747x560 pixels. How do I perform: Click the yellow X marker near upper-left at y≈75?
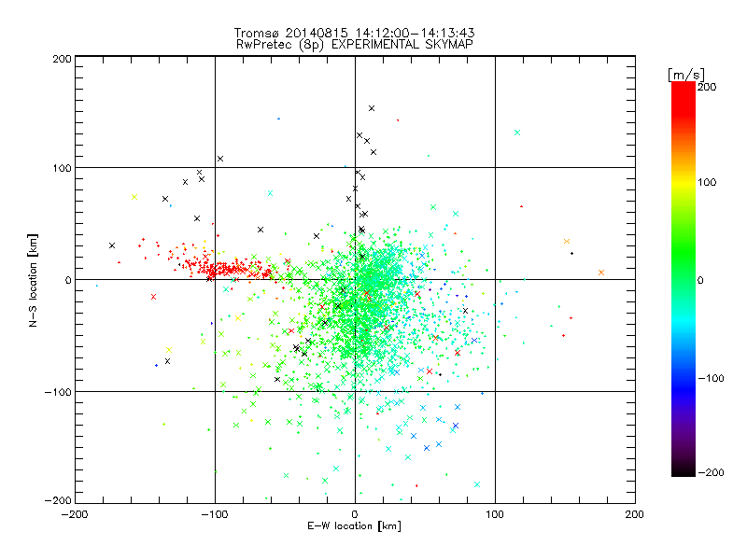pyautogui.click(x=134, y=197)
